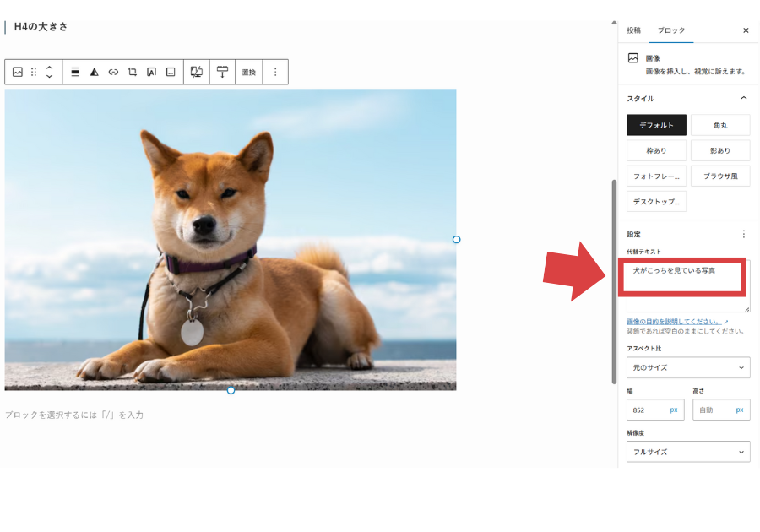Open the アスペクト比 dropdown
The height and width of the screenshot is (532, 760).
coord(688,367)
